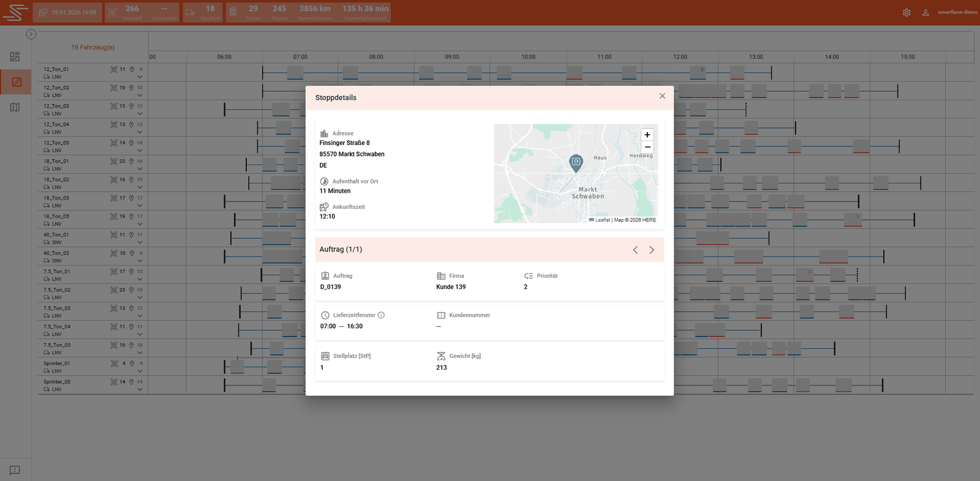980x481 pixels.
Task: Click the 18 Verplant vehicles tile
Action: [203, 12]
